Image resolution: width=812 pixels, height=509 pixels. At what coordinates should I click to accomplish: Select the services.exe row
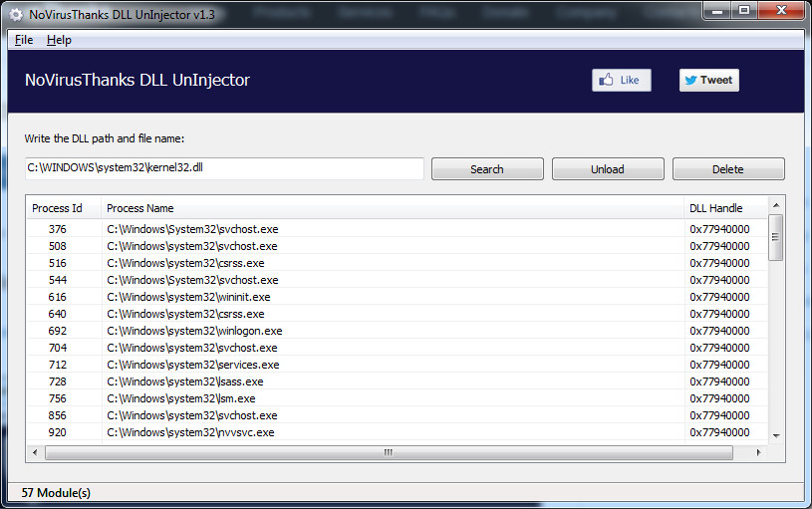click(397, 365)
